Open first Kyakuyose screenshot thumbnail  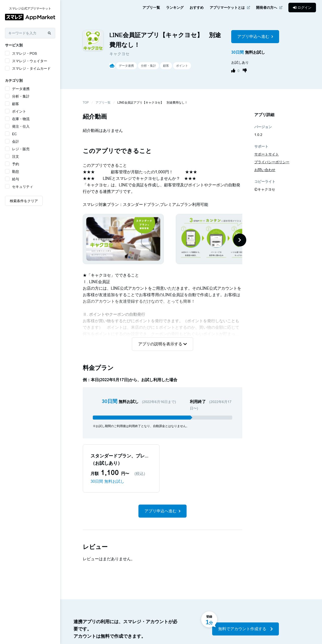(x=123, y=239)
